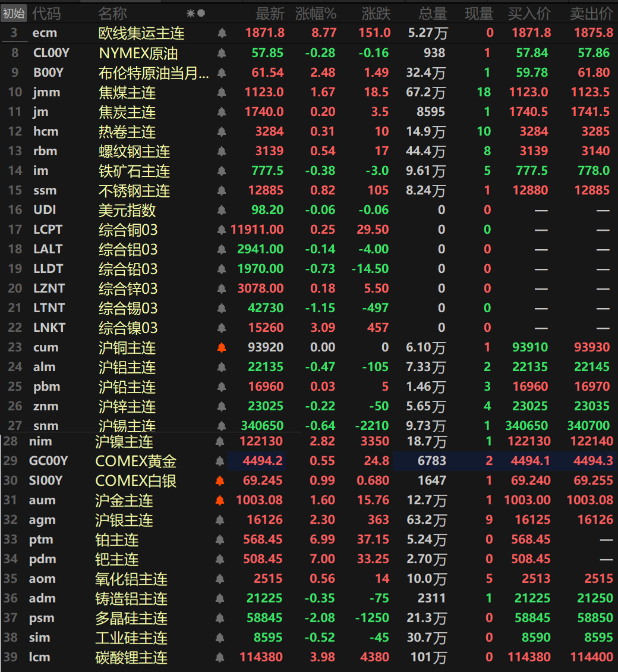This screenshot has width=618, height=672.
Task: Sort by the 最新 column header
Action: click(270, 13)
